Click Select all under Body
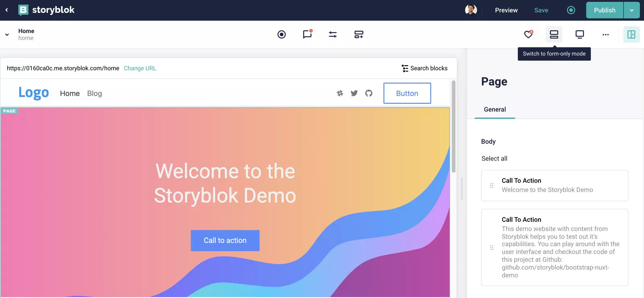The height and width of the screenshot is (298, 644). 494,158
